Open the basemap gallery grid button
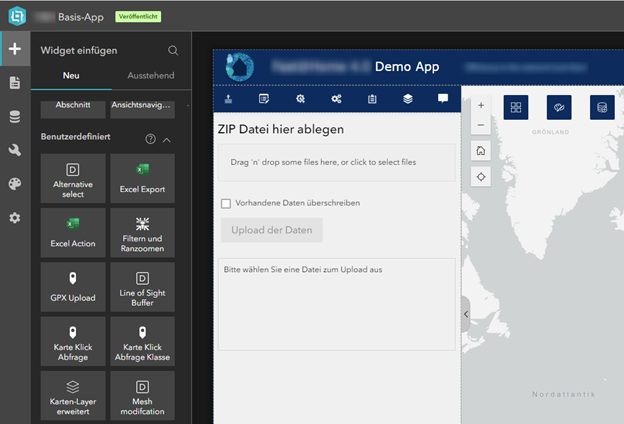 pos(516,107)
